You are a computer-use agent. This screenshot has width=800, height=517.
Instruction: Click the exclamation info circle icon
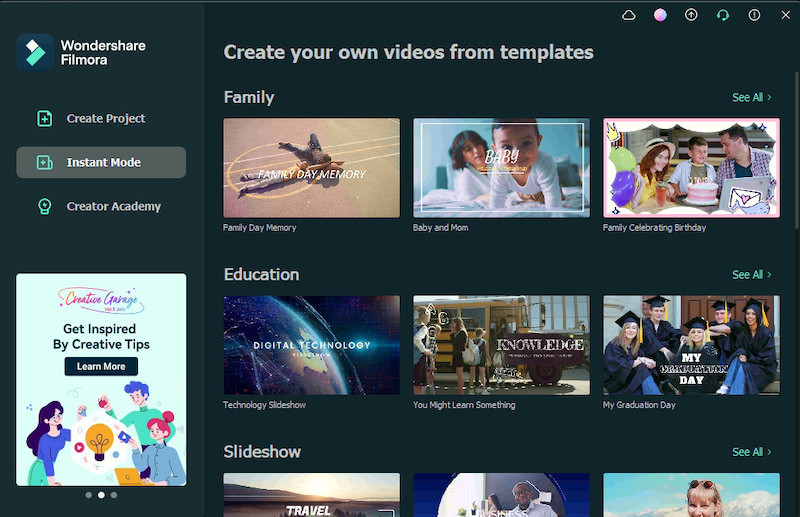point(754,15)
